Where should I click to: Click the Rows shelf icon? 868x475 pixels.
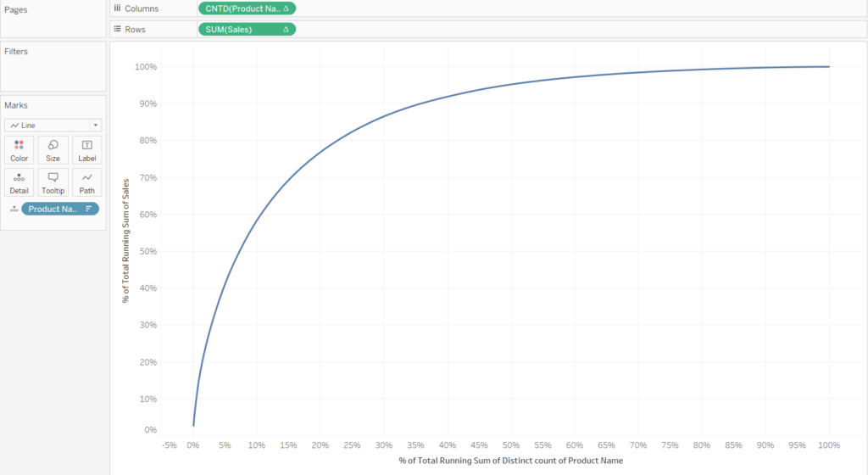coord(117,29)
